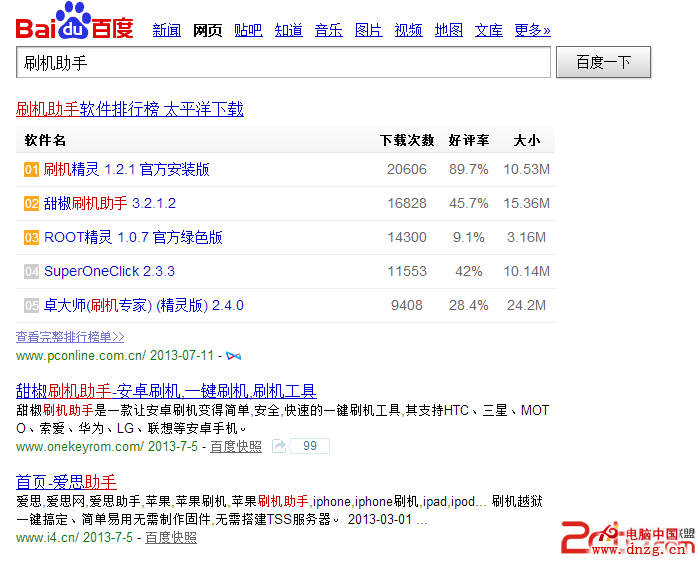
Task: Click file size 15.36M
Action: tap(527, 203)
